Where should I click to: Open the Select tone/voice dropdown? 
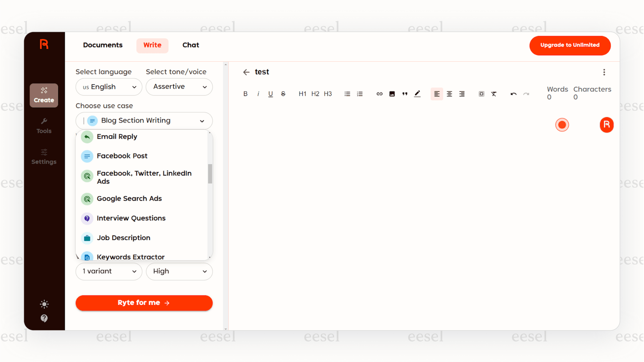179,87
